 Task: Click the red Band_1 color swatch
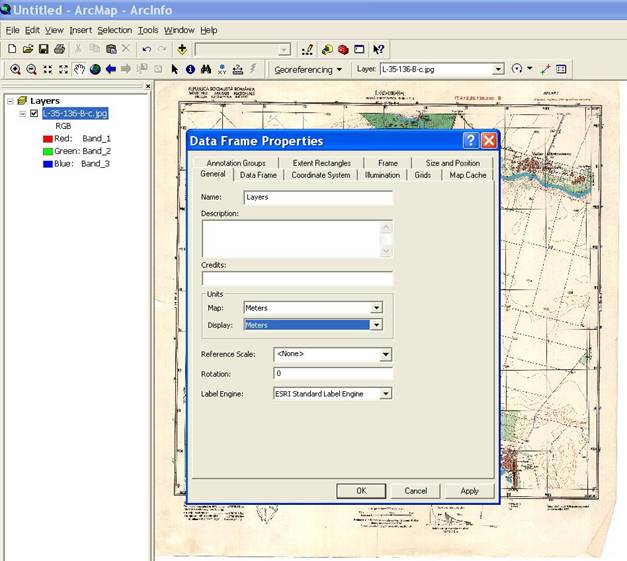click(48, 138)
